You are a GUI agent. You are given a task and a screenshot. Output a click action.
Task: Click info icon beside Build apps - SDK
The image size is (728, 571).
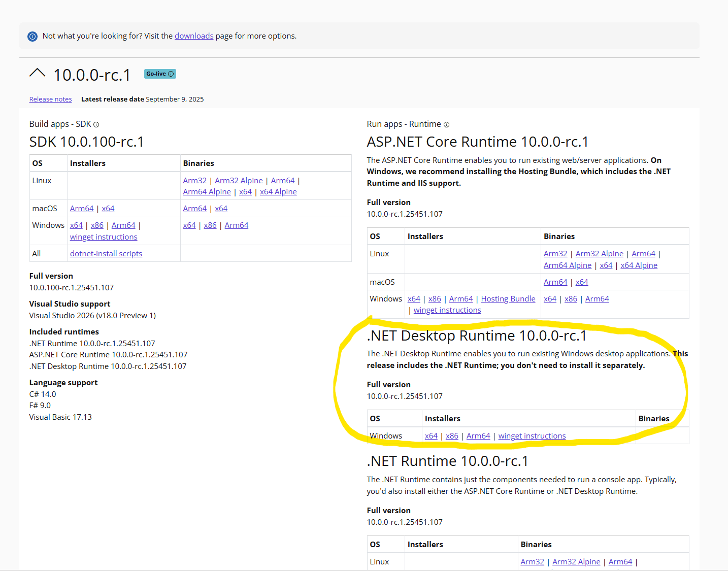(96, 125)
